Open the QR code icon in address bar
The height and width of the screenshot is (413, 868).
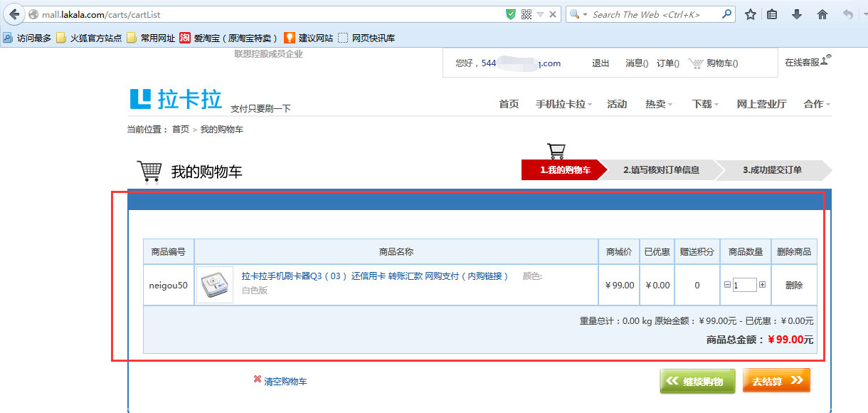[x=526, y=14]
